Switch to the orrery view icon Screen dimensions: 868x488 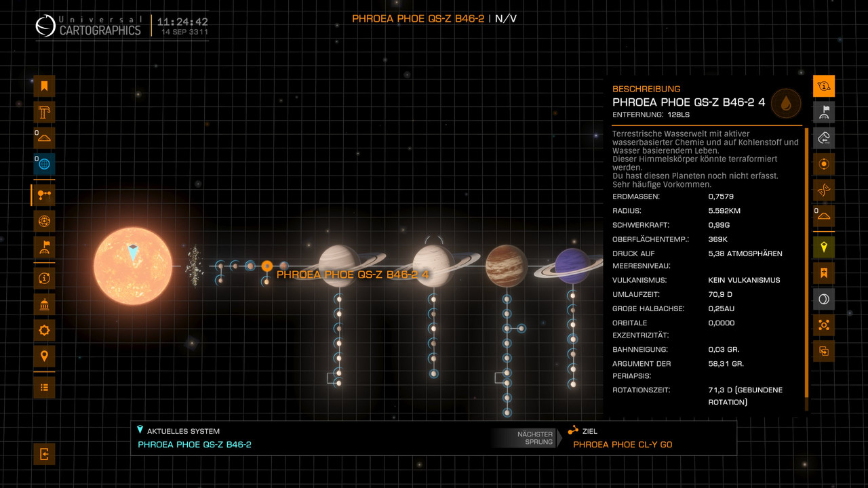44,221
